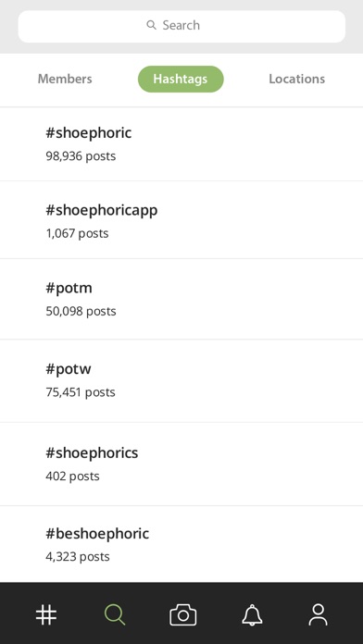This screenshot has width=363, height=644.
Task: Open the profile person icon
Action: coord(318,614)
